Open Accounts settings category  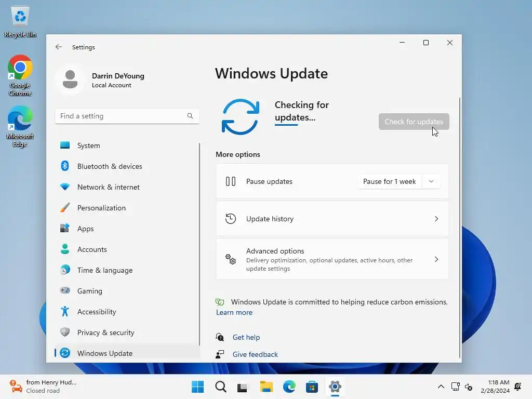127,249
